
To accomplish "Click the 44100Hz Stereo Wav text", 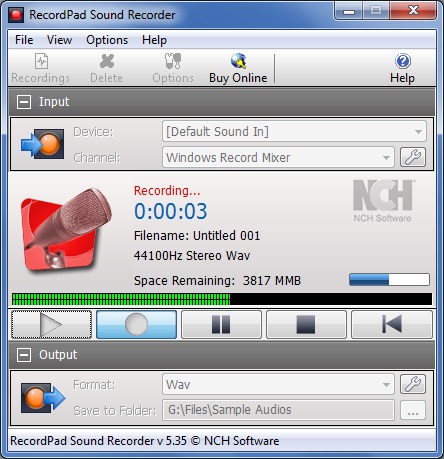I will tap(192, 256).
